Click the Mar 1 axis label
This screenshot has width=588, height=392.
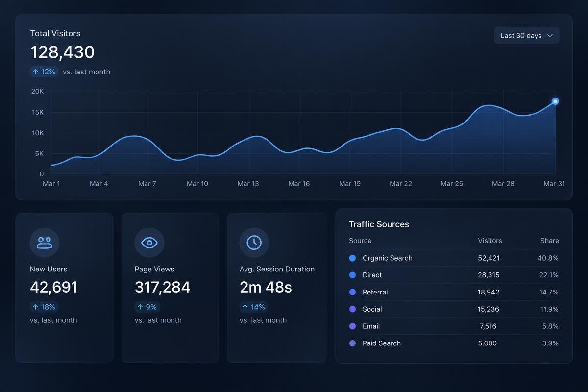point(51,184)
